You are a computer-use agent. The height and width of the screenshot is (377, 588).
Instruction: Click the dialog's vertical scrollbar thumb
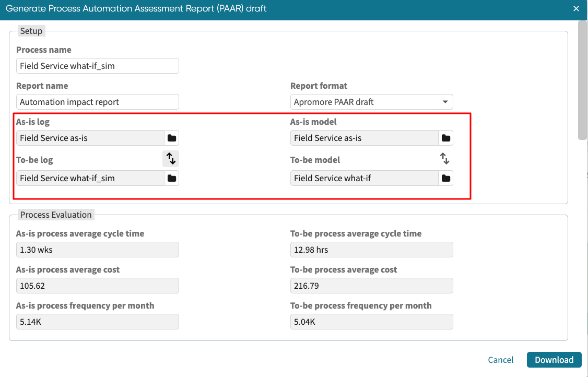[x=582, y=80]
